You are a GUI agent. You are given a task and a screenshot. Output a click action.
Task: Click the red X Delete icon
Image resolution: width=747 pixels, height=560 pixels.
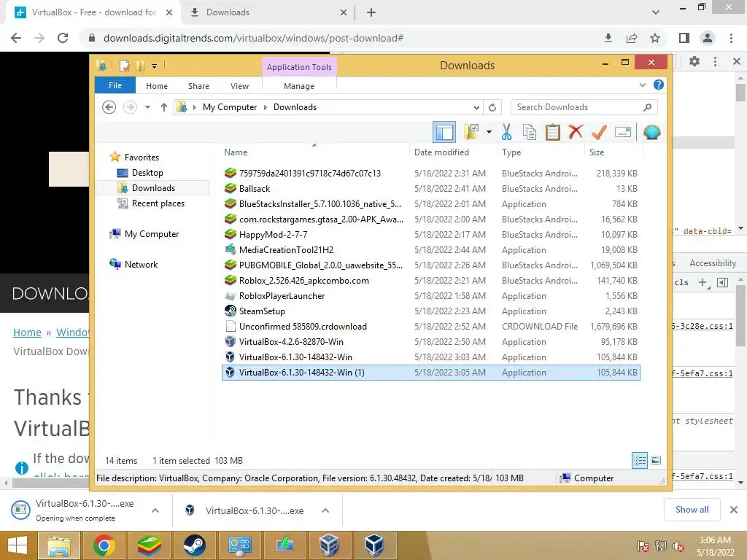point(576,131)
